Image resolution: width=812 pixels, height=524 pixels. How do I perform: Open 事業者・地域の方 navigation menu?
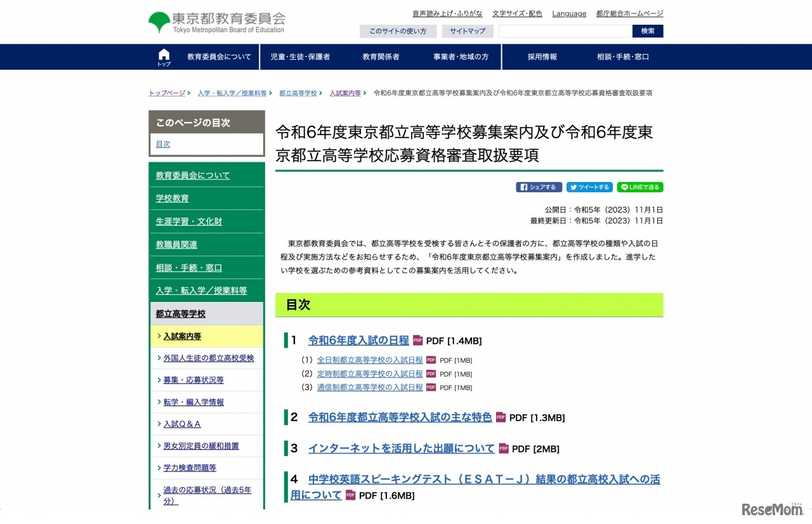[461, 57]
